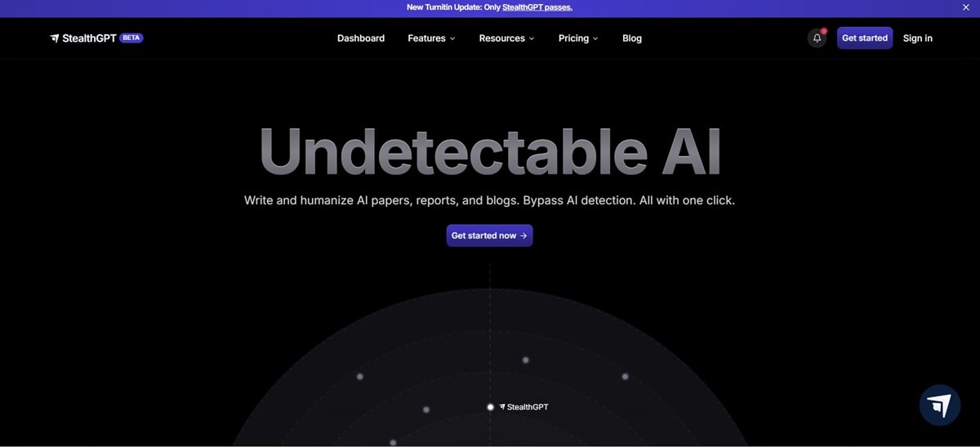980x447 pixels.
Task: Click the 'Get started now' button
Action: pyautogui.click(x=489, y=235)
